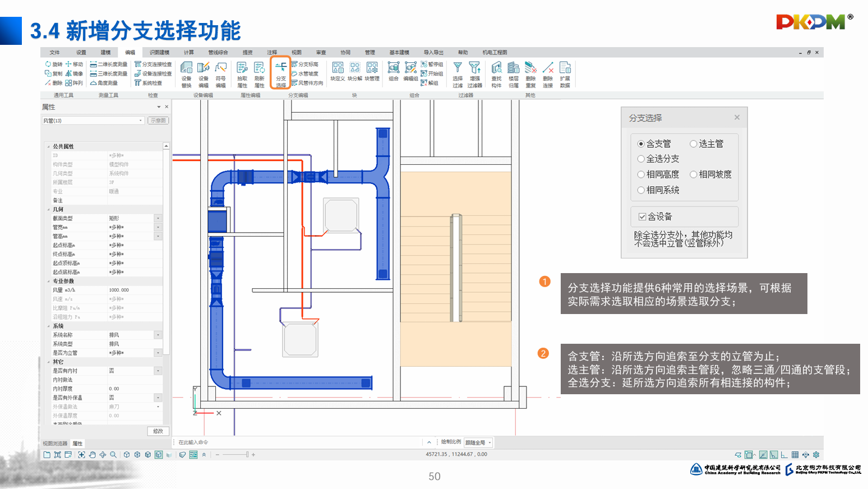
Task: Open the 跟随全局 scale dropdown
Action: [x=478, y=442]
